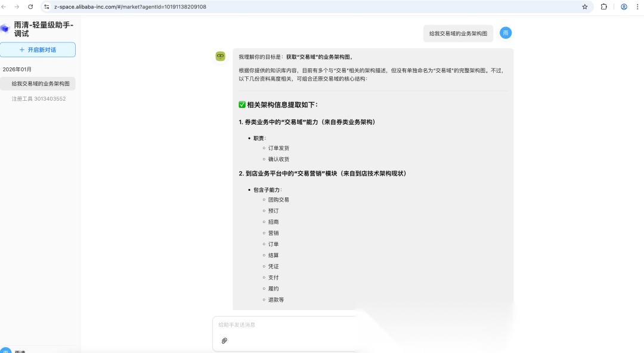
Task: Click the address bar URL
Action: tap(130, 7)
